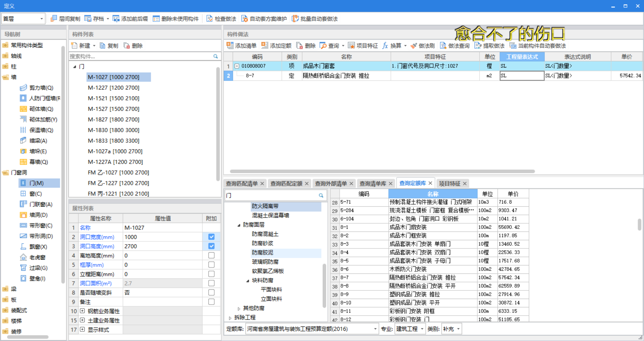Open 自动套方案维护 icon
This screenshot has height=341, width=644.
point(244,19)
